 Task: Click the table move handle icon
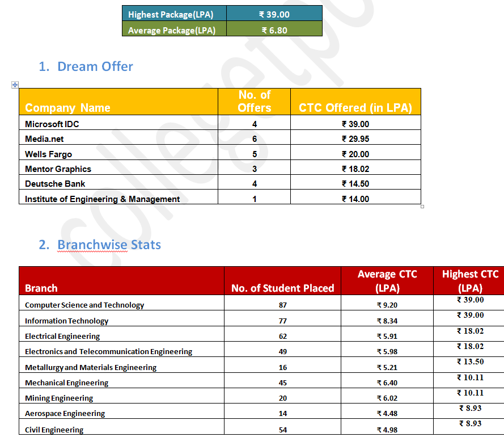click(15, 85)
